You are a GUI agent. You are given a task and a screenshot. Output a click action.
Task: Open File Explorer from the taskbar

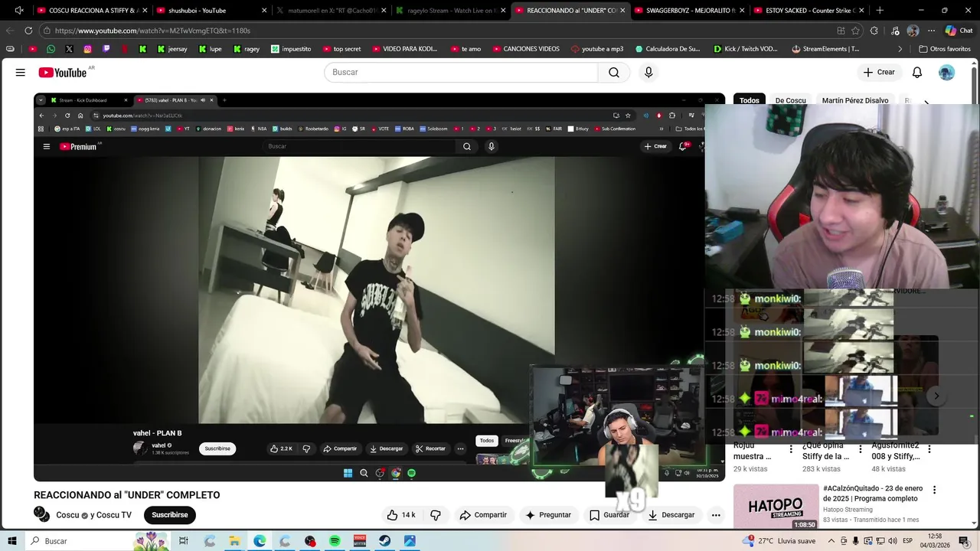click(x=234, y=541)
